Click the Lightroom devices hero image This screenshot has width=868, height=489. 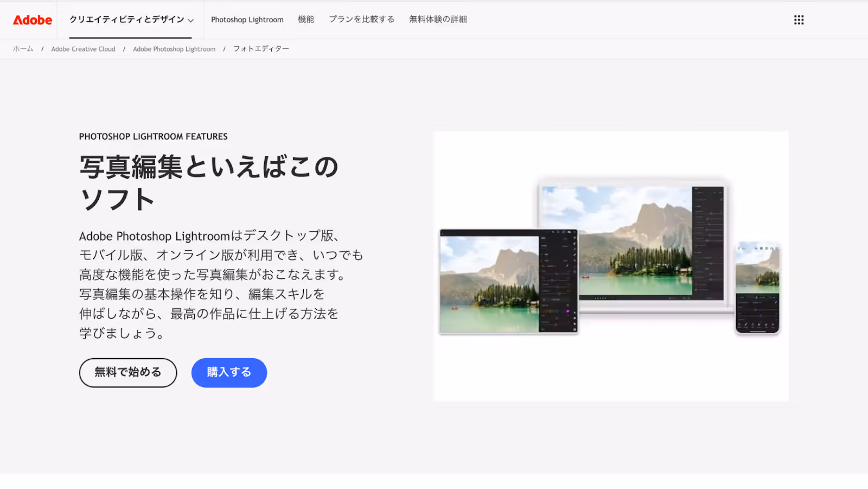click(x=611, y=266)
